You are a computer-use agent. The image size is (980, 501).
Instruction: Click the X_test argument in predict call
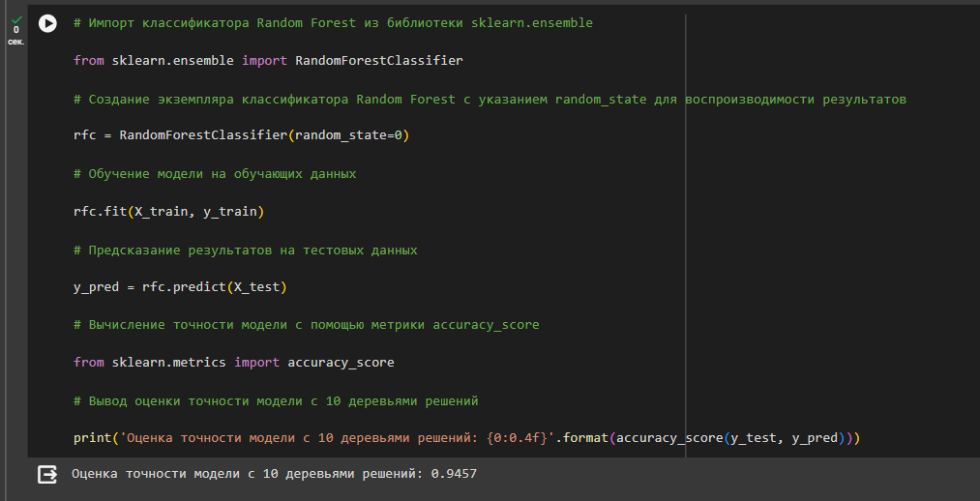pos(256,287)
